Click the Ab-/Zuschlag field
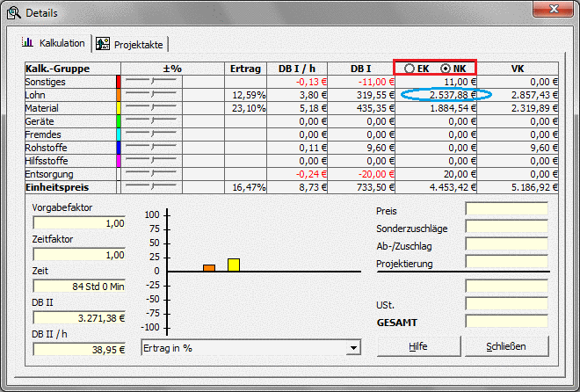Viewport: 580px width, 392px height. [x=507, y=244]
